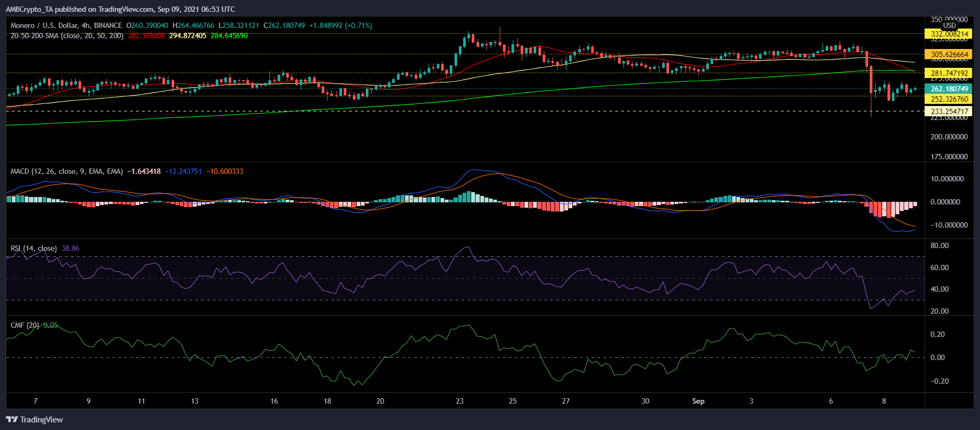Select the RSI (14, close) indicator label
Screen dimensions: 980x430
34,248
